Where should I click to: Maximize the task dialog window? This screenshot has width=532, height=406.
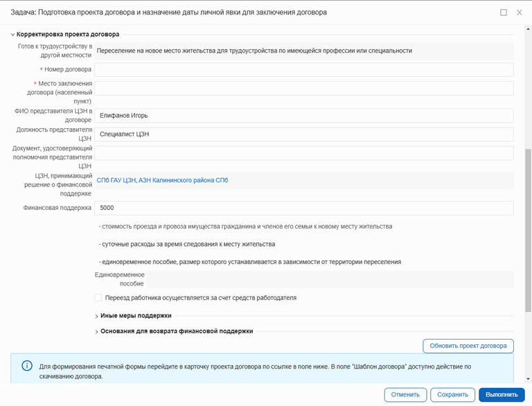click(x=504, y=12)
